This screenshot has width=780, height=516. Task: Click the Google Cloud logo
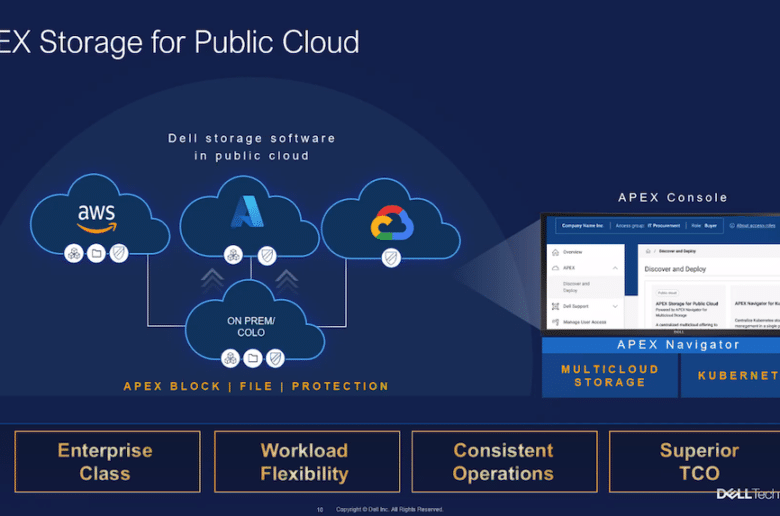[x=392, y=223]
